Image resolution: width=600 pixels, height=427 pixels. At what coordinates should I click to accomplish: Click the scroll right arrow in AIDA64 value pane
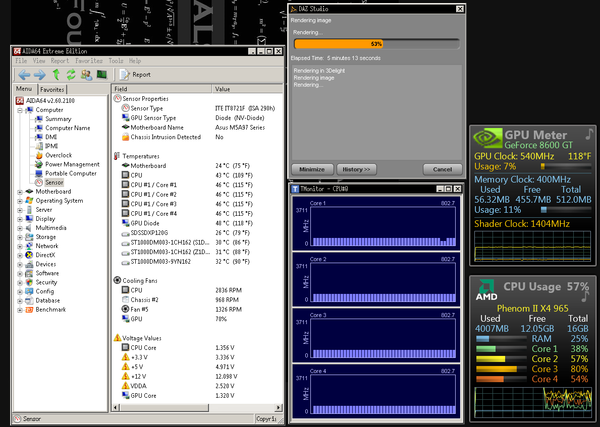point(279,408)
